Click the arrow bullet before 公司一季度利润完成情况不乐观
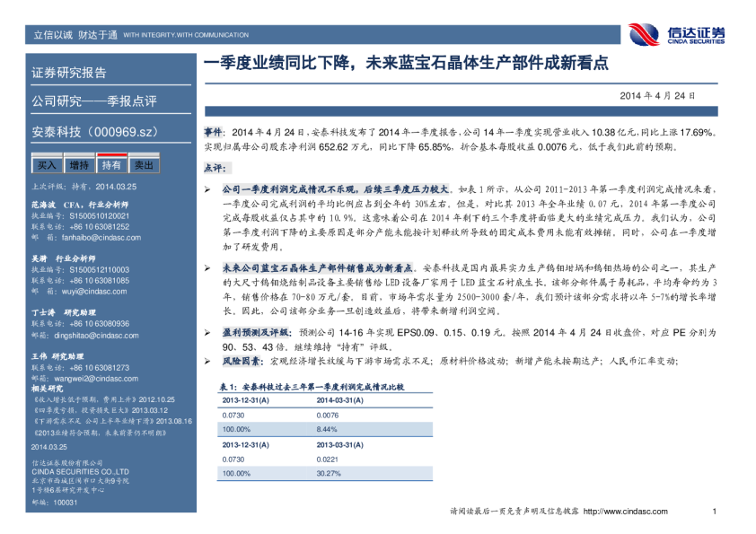The height and width of the screenshot is (534, 756). pos(207,190)
